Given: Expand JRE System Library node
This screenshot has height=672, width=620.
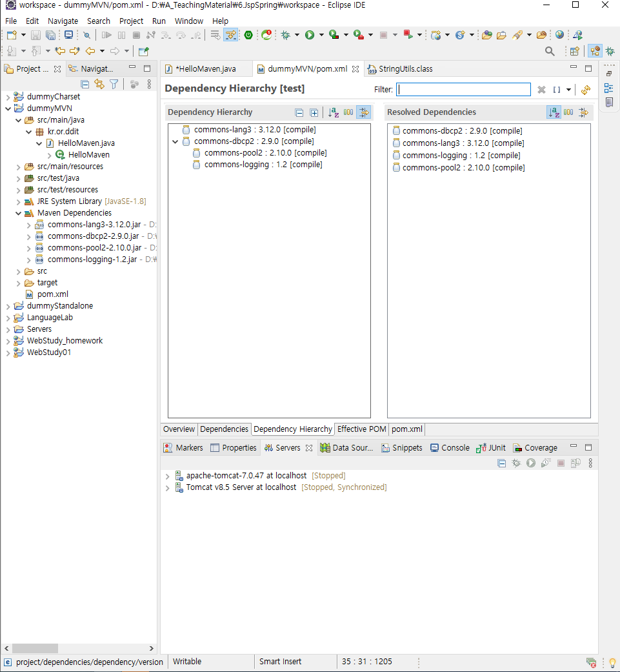Looking at the screenshot, I should (19, 201).
